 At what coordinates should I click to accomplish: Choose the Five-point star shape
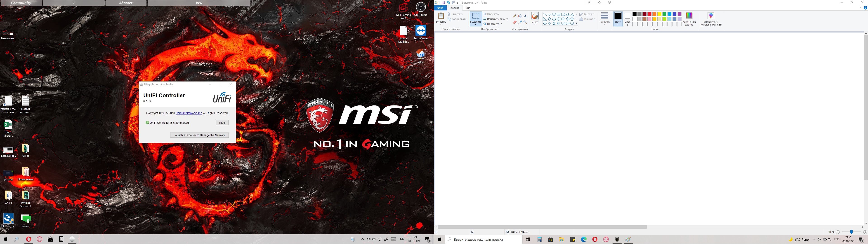point(554,23)
